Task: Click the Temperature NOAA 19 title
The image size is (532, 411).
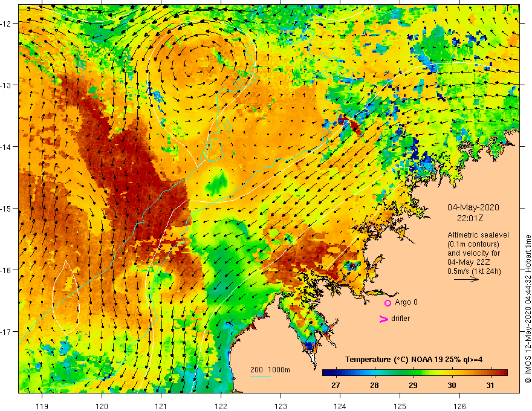Action: click(414, 360)
